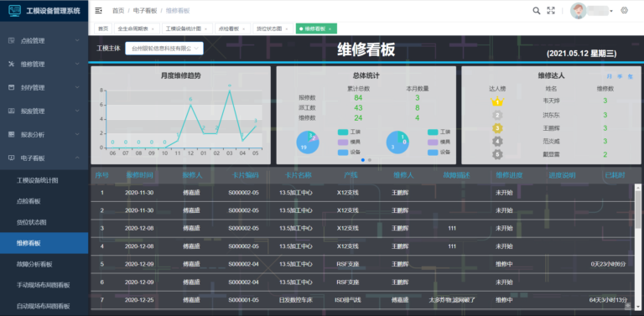Viewport: 644px width, 316px height.
Task: Close the 点检看板 tab
Action: coord(243,29)
